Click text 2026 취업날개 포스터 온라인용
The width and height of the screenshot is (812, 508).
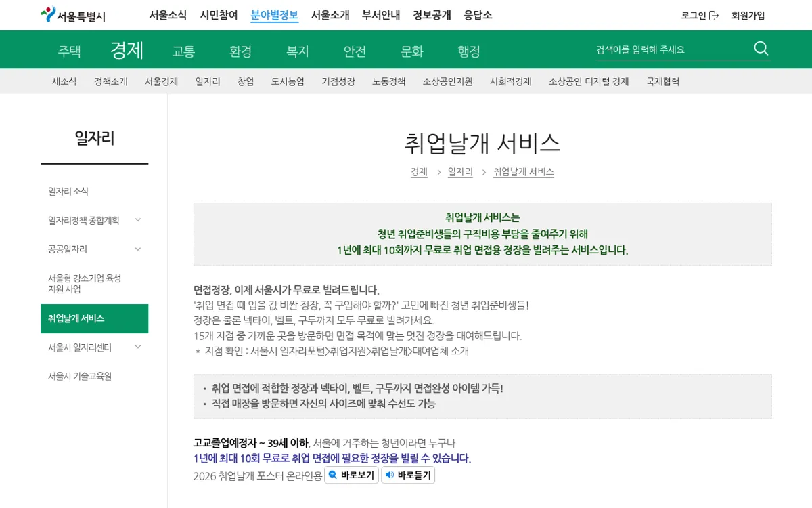(x=258, y=475)
